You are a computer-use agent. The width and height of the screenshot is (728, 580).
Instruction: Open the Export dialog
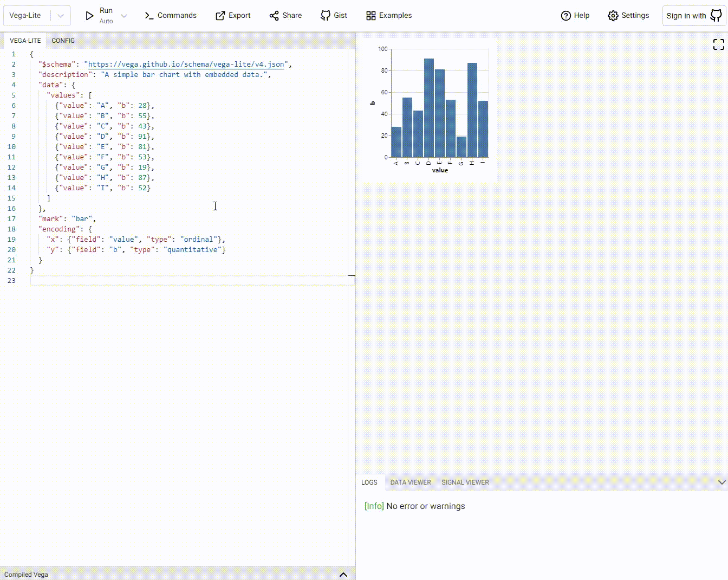point(233,16)
